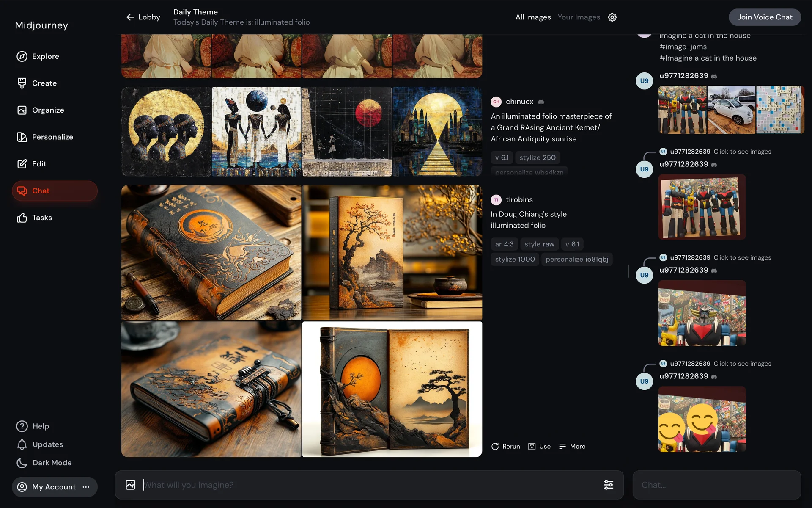The width and height of the screenshot is (812, 508).
Task: Open the Edit pencil icon
Action: point(22,164)
